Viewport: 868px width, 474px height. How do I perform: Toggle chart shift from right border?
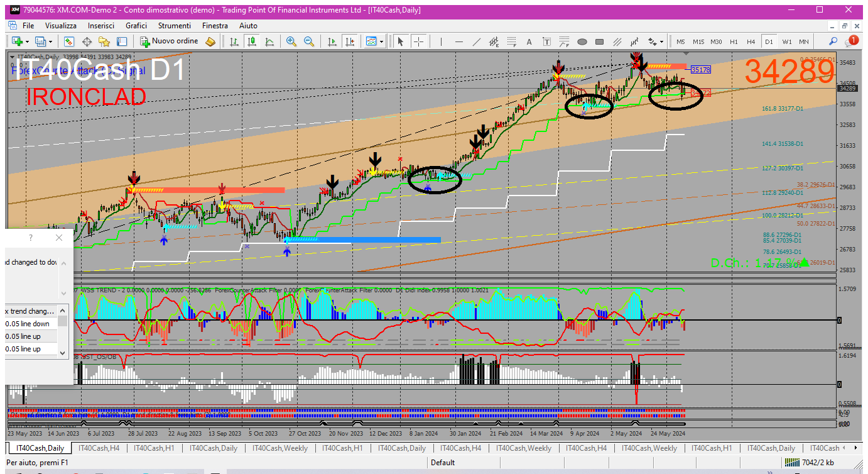(x=349, y=41)
